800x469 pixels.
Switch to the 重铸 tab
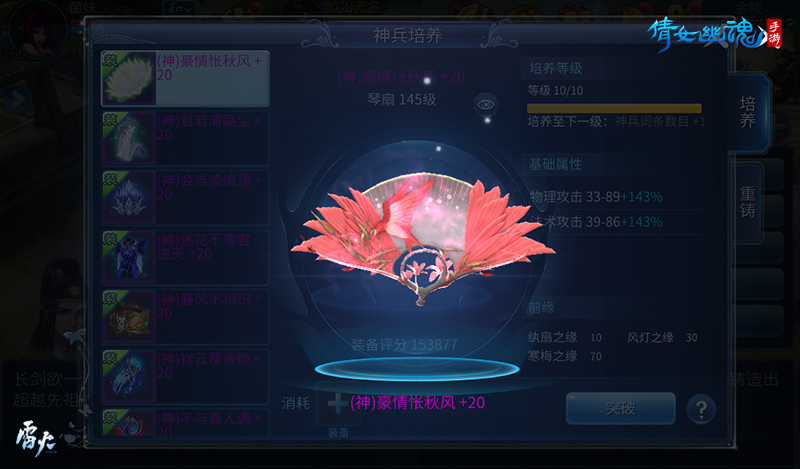click(x=747, y=202)
